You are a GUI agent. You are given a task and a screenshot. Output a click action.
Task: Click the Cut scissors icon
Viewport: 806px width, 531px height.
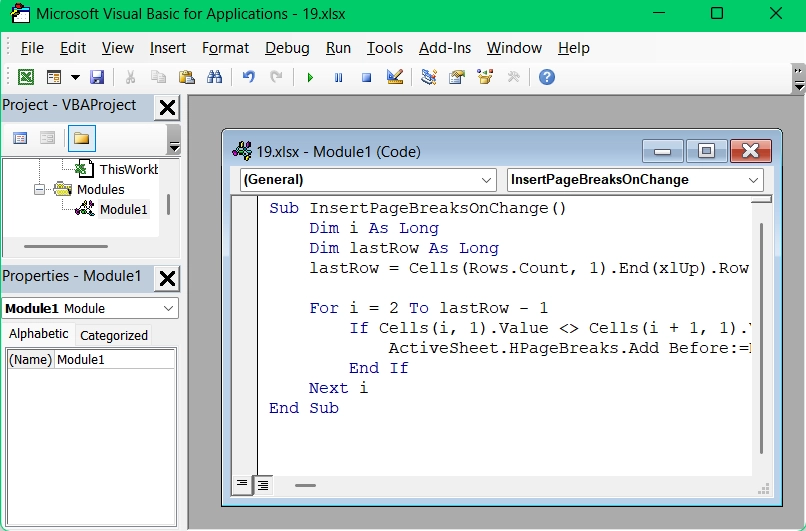point(131,77)
